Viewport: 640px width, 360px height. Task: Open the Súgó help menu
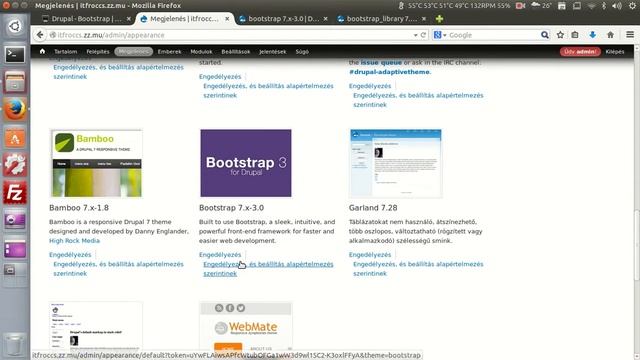[302, 52]
